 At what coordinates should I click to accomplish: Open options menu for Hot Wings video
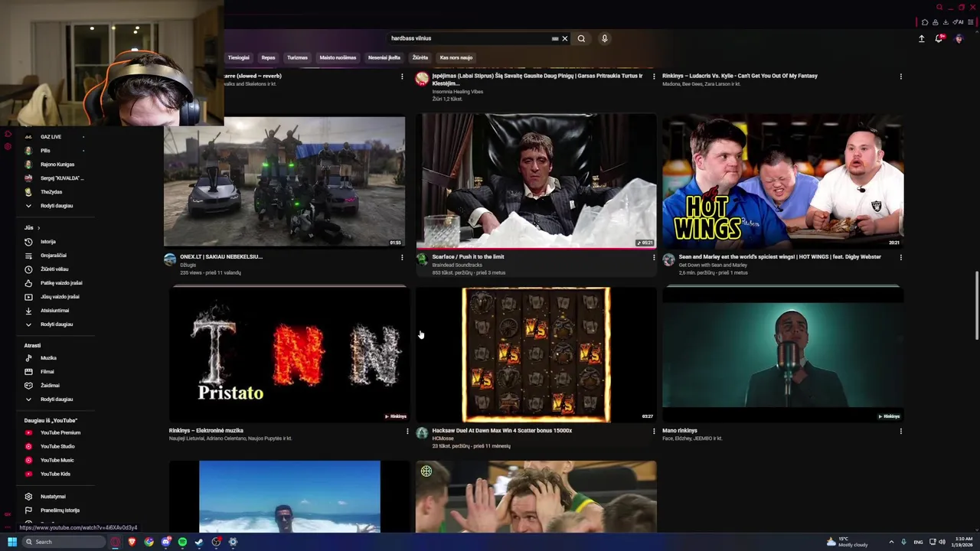pos(900,258)
